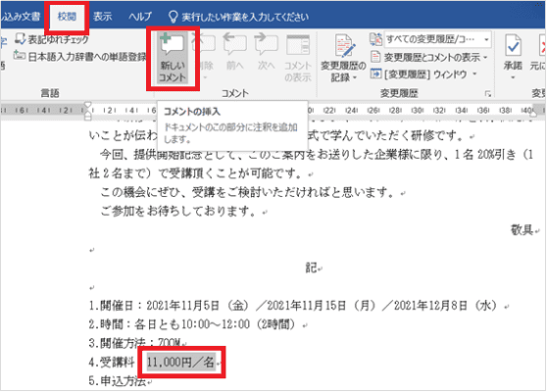Click the 元に戻す reject icon
Image resolution: width=547 pixels, height=392 pixels.
pyautogui.click(x=537, y=56)
